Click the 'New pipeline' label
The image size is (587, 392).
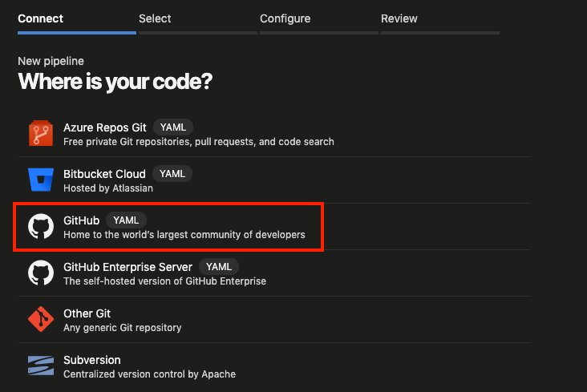[51, 61]
